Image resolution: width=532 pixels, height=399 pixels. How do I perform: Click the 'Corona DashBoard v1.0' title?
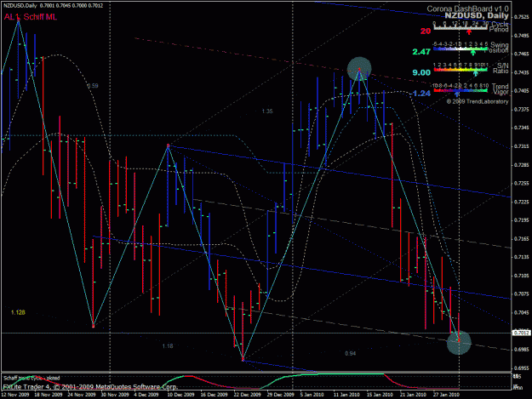click(467, 9)
